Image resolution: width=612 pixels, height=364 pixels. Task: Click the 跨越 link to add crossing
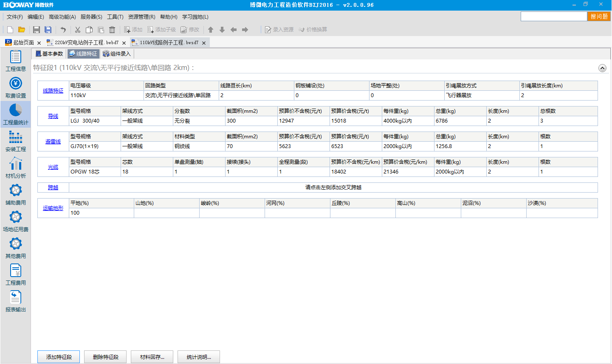click(53, 188)
